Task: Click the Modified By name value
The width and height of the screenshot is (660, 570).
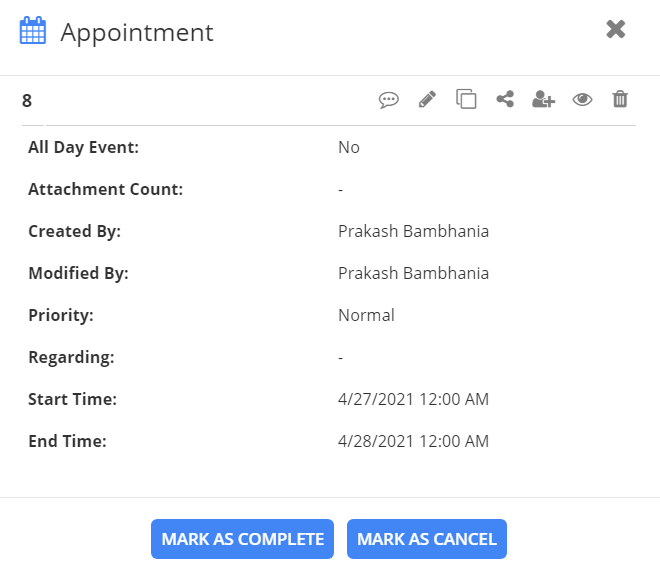Action: [x=413, y=273]
